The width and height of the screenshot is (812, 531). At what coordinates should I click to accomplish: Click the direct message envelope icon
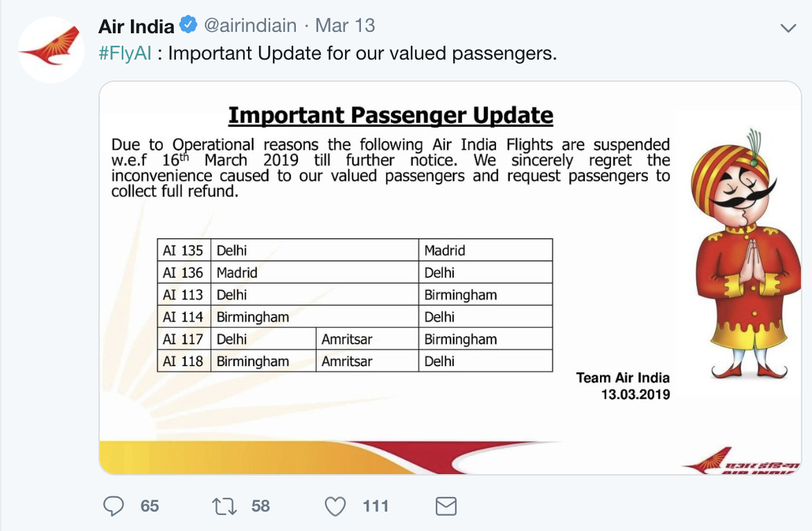pos(446,507)
